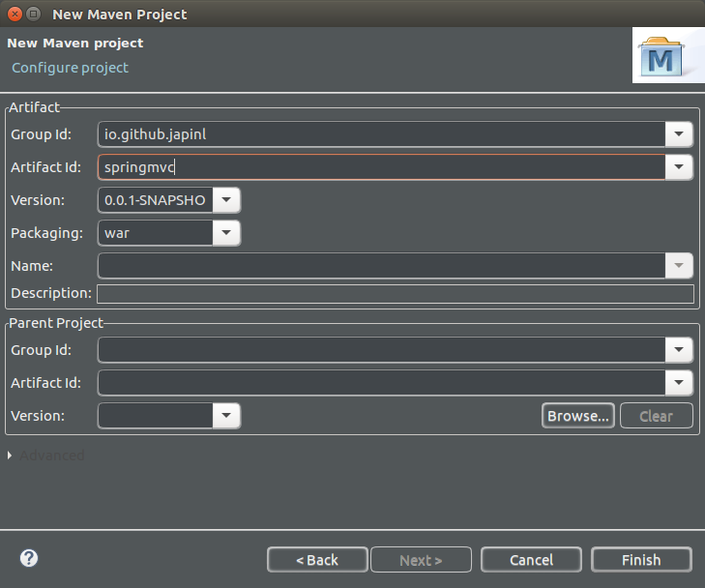Screen dimensions: 705x588
Task: Click the Browse... button
Action: (x=577, y=416)
